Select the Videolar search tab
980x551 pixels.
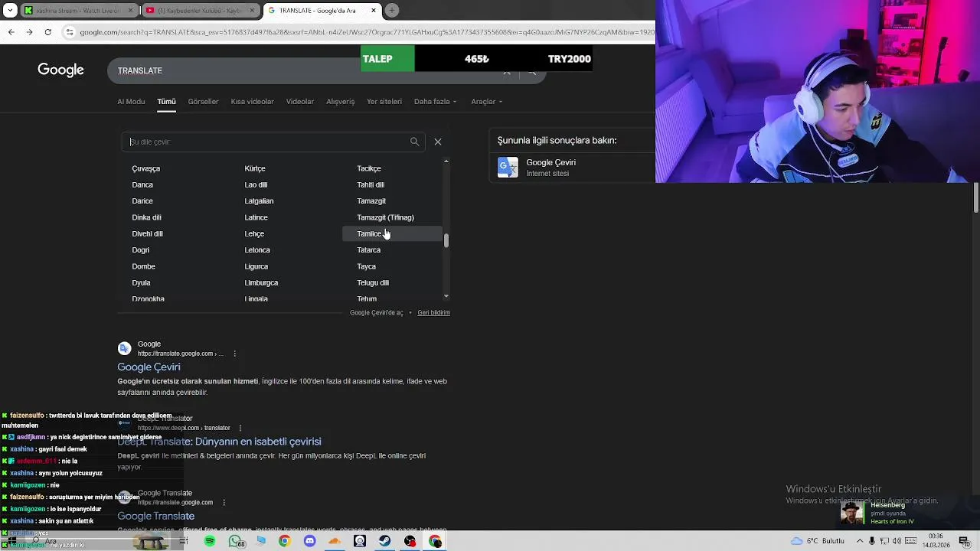pos(300,102)
